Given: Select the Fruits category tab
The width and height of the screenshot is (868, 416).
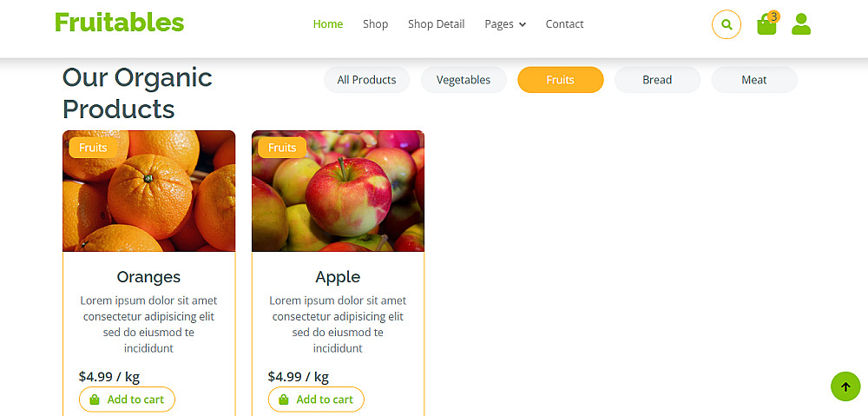Looking at the screenshot, I should [560, 80].
